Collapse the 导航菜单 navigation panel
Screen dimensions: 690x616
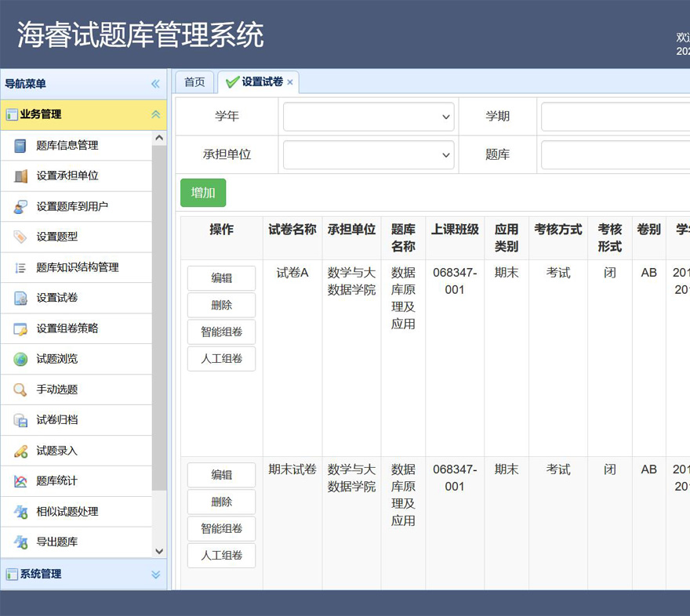click(155, 84)
